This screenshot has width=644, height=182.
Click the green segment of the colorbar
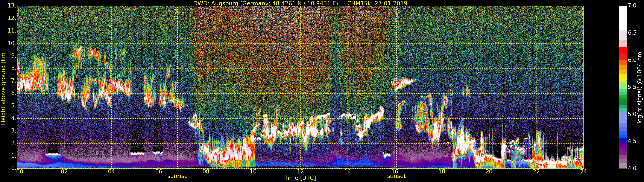(623, 98)
